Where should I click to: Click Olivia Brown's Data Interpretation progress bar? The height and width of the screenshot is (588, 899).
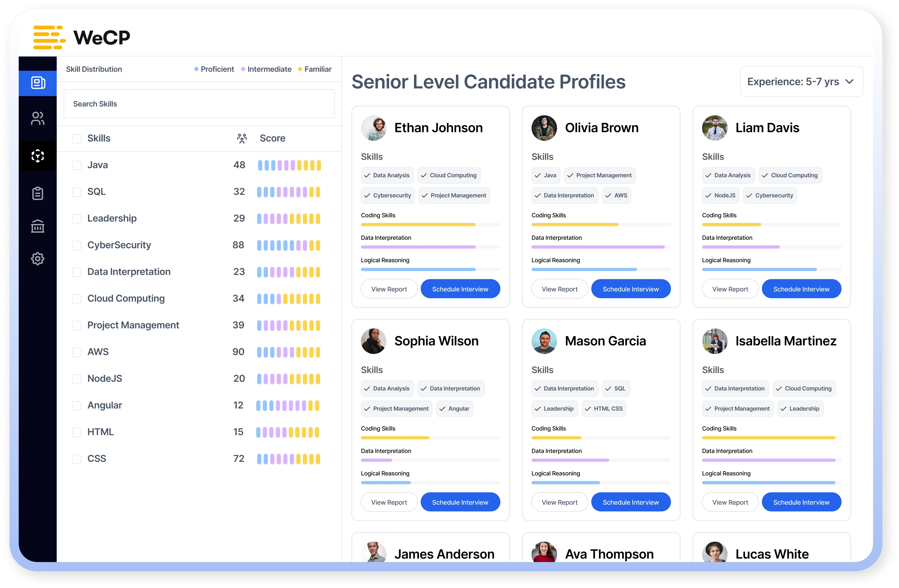[600, 247]
